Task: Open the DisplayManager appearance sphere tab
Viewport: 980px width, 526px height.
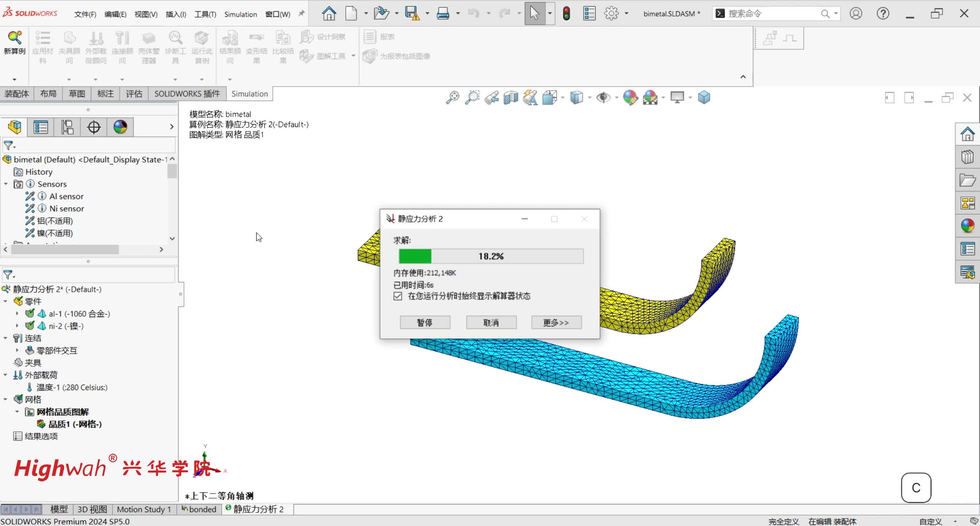Action: tap(120, 127)
